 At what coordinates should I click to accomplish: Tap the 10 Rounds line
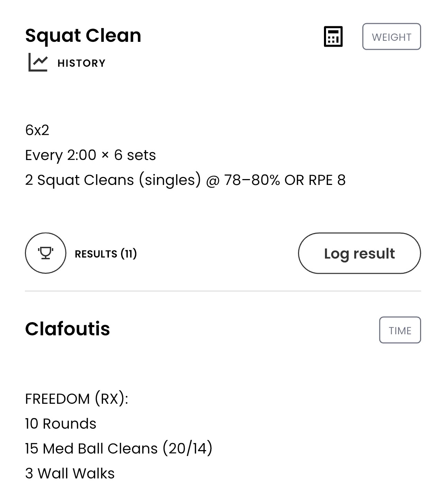point(61,423)
